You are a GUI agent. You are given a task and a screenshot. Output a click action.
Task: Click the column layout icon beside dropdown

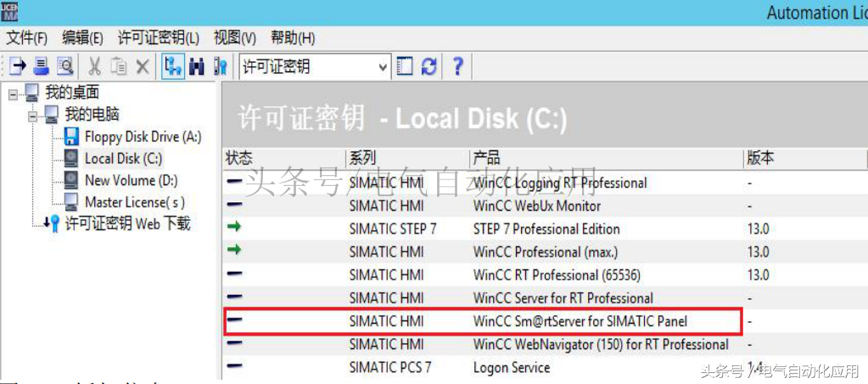(x=406, y=66)
